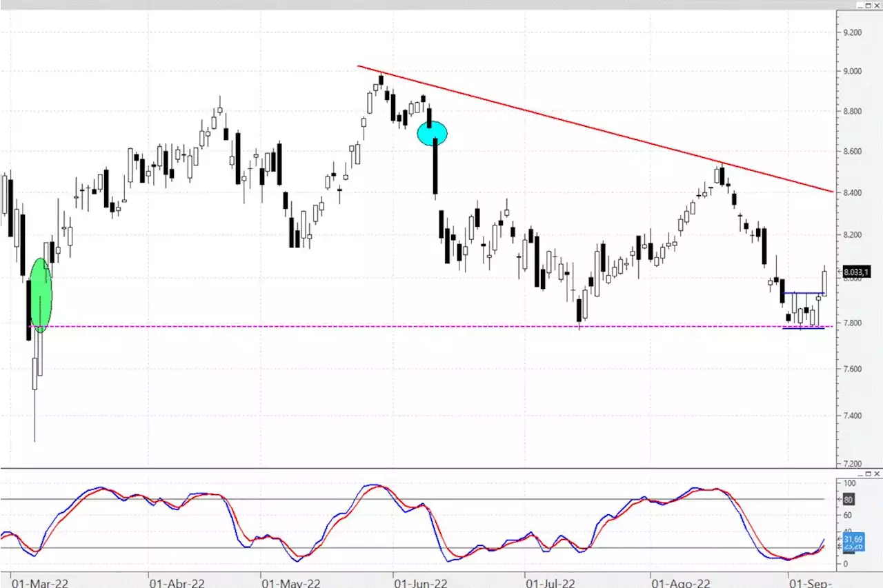Viewport: 883px width, 588px height.
Task: Click the blue stochastic value 31,69
Action: coord(853,538)
